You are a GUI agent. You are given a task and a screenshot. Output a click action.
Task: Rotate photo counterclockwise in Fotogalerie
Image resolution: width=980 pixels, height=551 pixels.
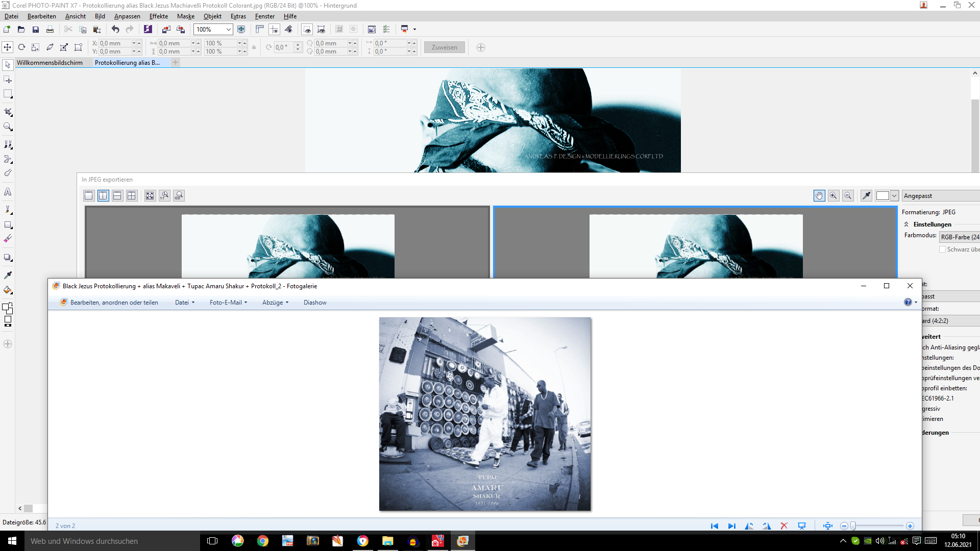749,526
